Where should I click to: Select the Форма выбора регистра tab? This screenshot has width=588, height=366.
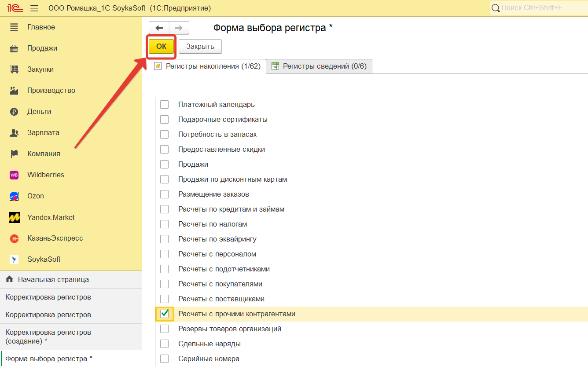point(71,358)
